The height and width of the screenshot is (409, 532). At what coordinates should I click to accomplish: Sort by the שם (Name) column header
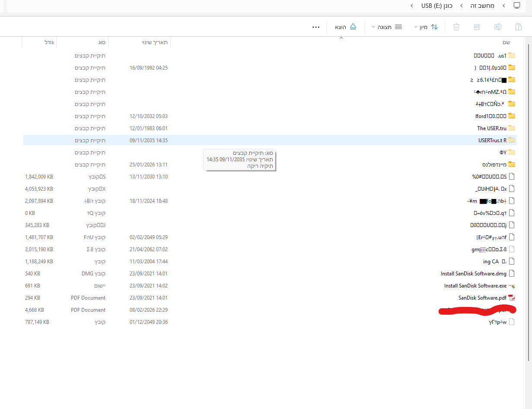pyautogui.click(x=506, y=42)
